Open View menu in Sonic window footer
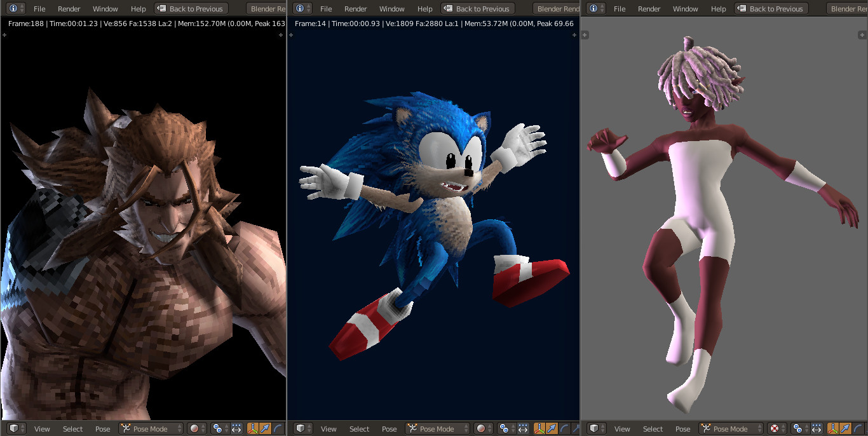Image resolution: width=868 pixels, height=436 pixels. [329, 429]
